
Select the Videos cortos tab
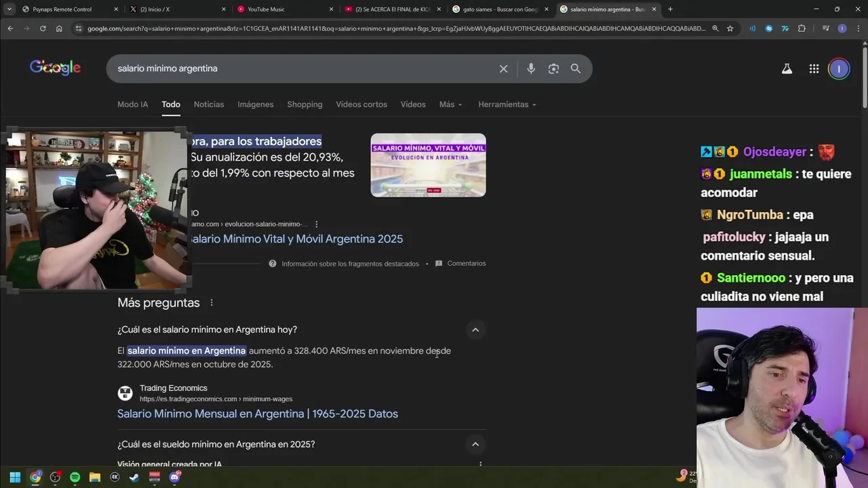(361, 104)
